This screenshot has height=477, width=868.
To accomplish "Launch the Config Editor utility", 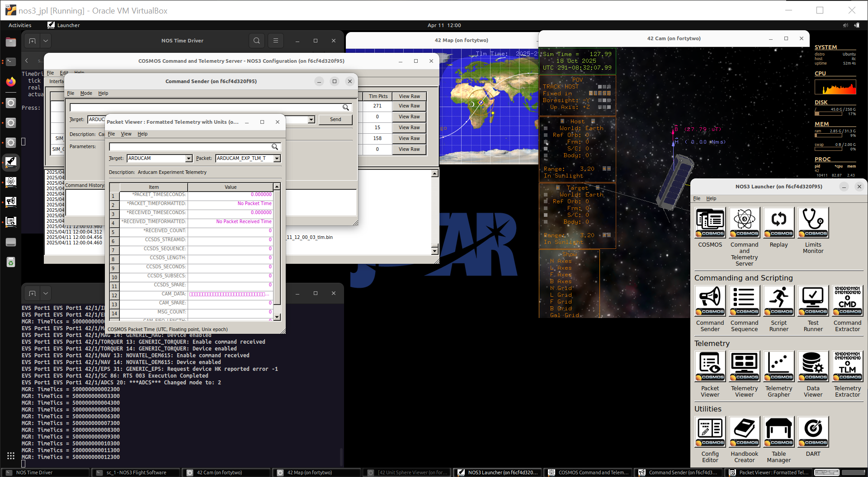I will [710, 432].
